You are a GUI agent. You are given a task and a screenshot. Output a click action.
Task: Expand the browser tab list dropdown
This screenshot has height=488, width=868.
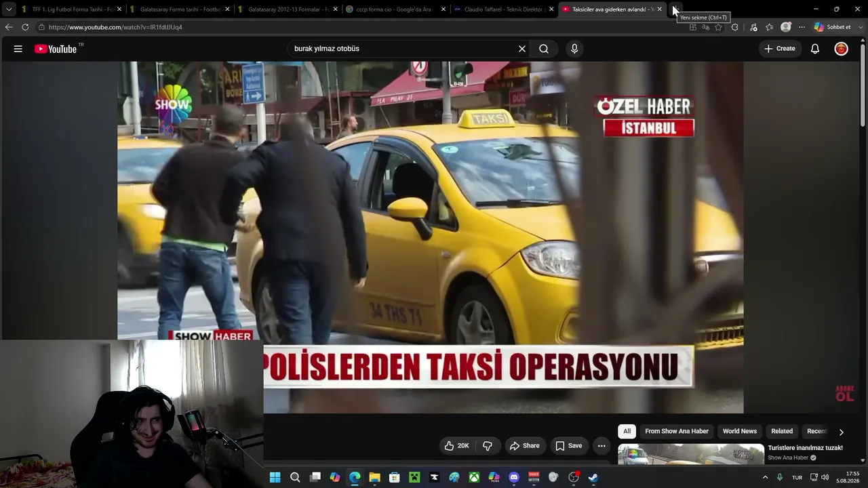(x=9, y=9)
